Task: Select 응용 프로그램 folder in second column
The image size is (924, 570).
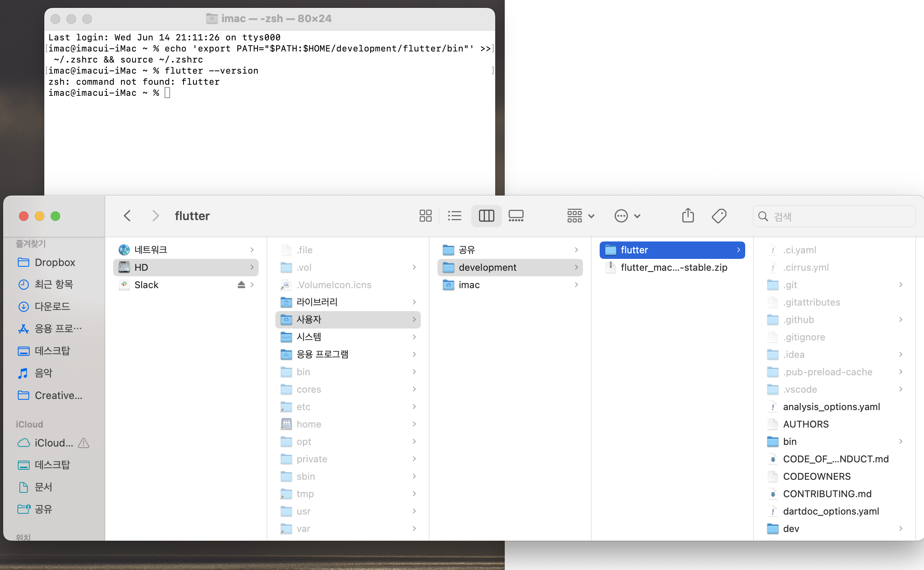Action: pos(348,354)
